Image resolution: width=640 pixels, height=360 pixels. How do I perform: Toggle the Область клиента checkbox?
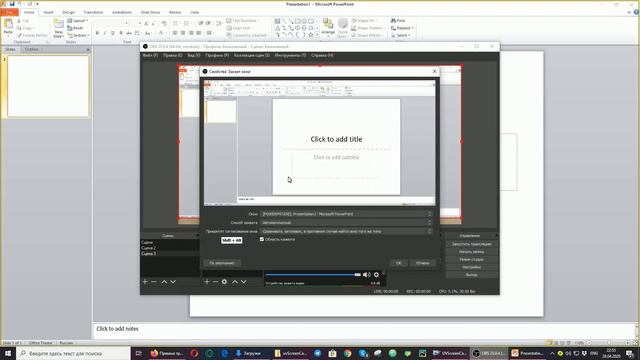coord(262,239)
